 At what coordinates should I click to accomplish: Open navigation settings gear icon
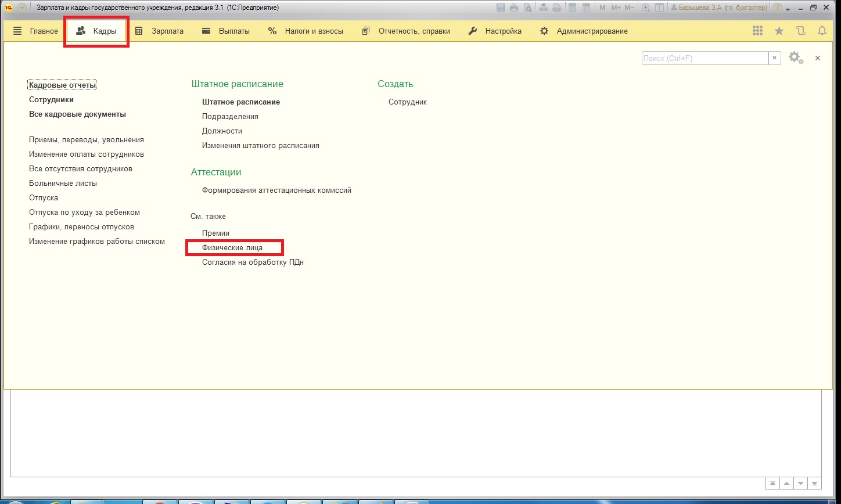tap(795, 58)
